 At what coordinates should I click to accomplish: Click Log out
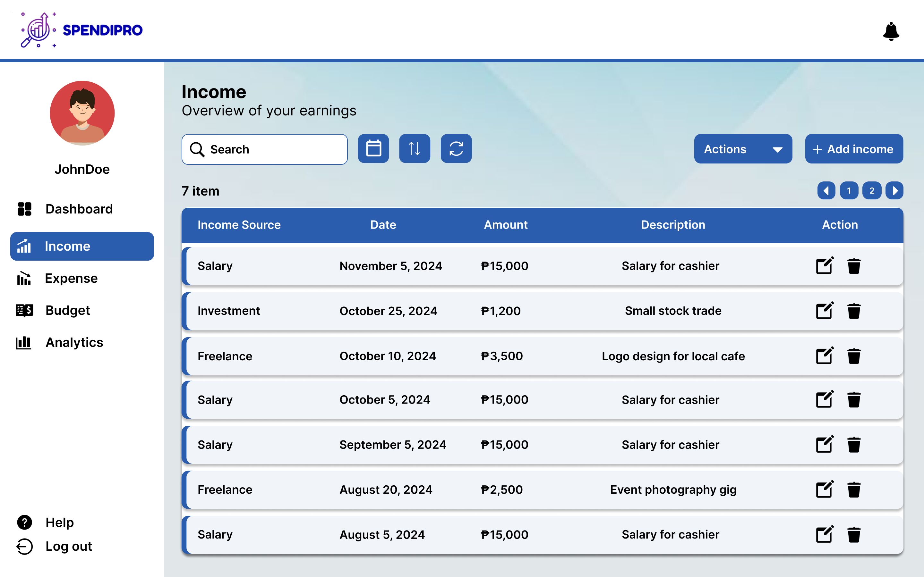coord(68,546)
